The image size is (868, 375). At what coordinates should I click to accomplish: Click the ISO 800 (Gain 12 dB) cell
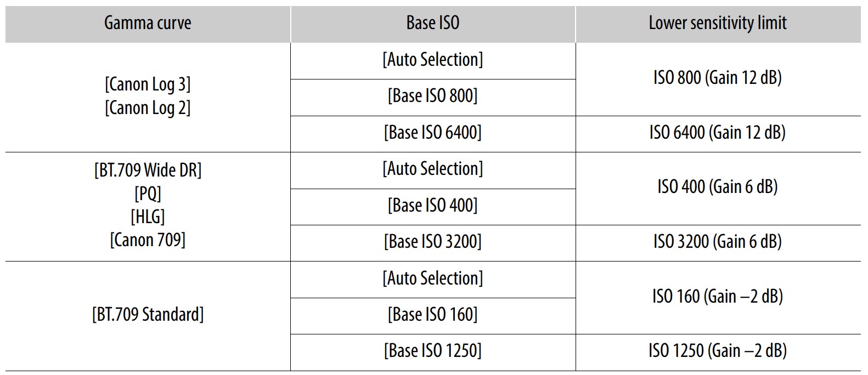coord(718,78)
